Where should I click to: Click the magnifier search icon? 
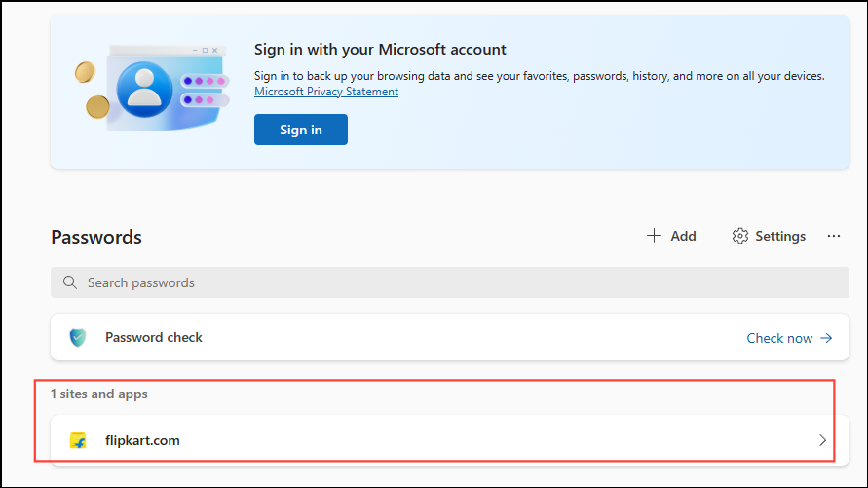point(70,282)
